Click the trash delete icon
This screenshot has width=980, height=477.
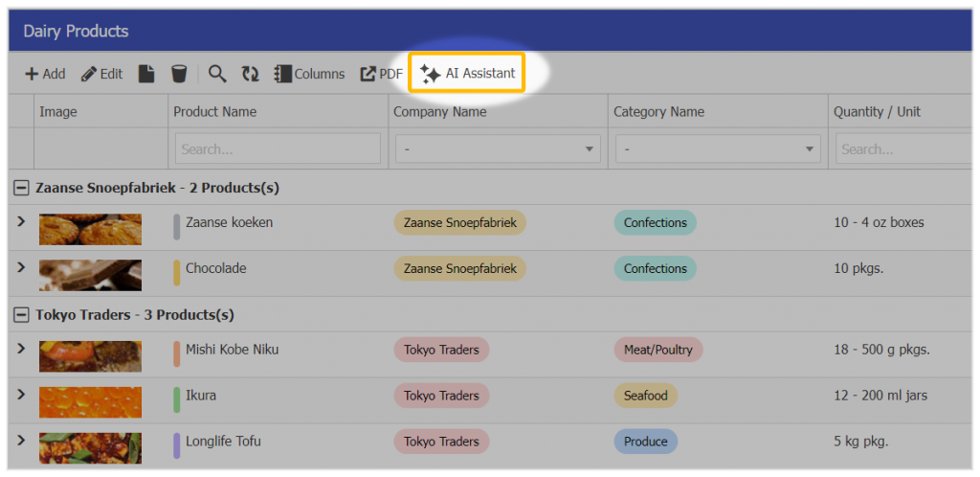(x=178, y=74)
